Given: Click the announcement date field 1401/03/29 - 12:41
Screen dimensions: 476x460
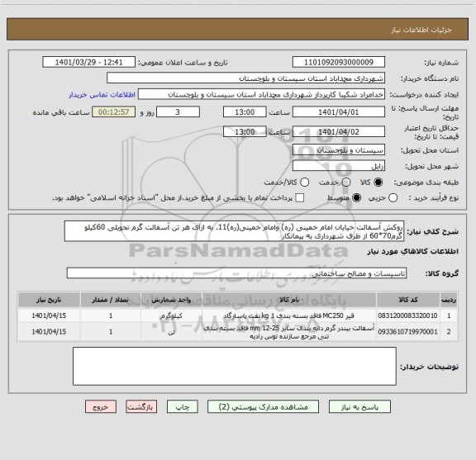Looking at the screenshot, I should [88, 62].
